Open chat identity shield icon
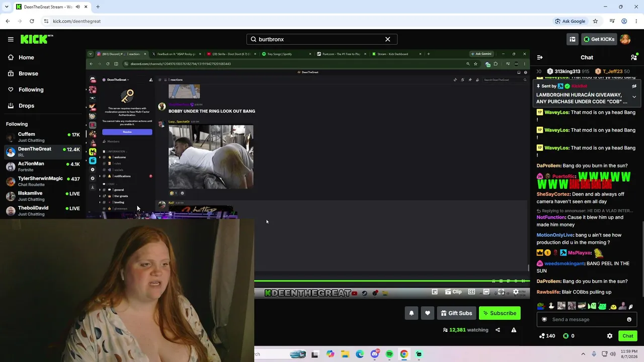644x362 pixels. (544, 319)
